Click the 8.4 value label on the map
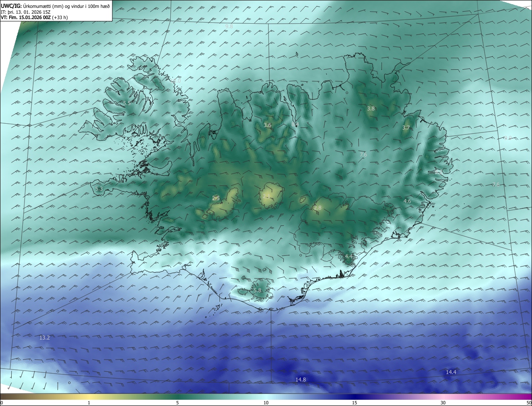The image size is (532, 406). 295,124
